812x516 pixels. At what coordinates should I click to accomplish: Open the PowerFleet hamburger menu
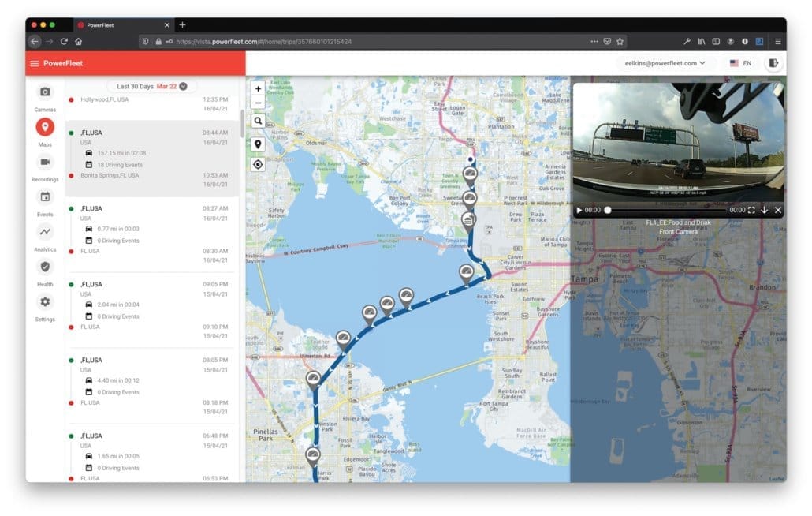click(33, 62)
